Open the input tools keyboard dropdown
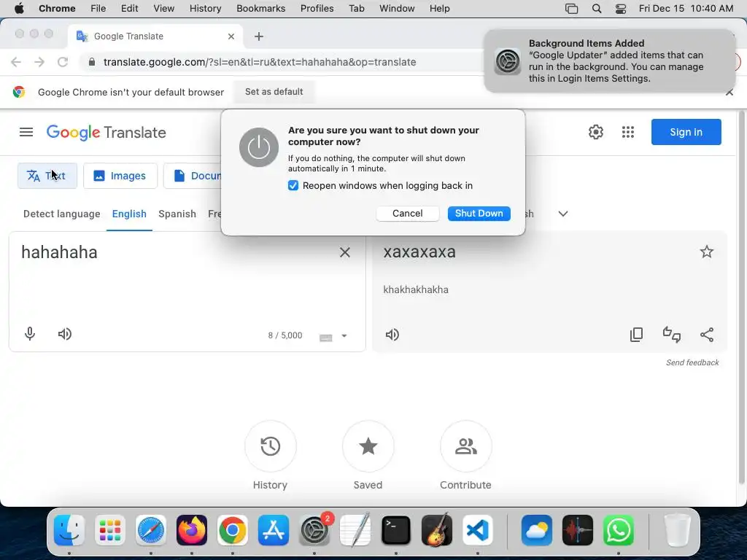The image size is (747, 560). tap(344, 335)
